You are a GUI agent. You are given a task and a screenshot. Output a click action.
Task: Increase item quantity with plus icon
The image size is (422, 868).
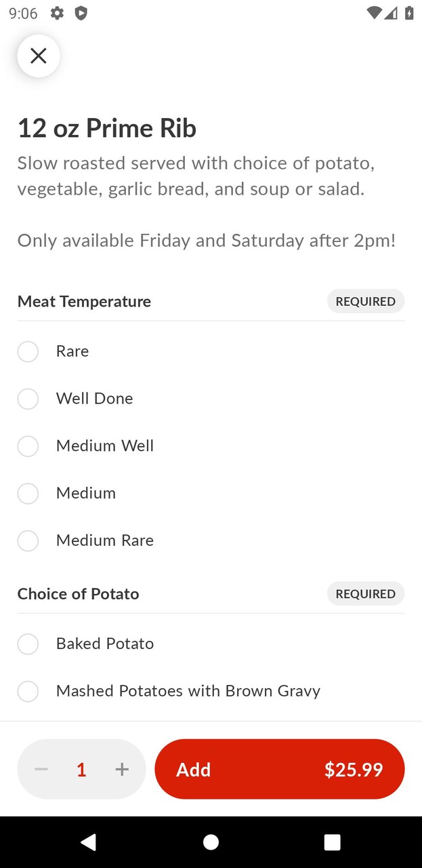pyautogui.click(x=122, y=769)
